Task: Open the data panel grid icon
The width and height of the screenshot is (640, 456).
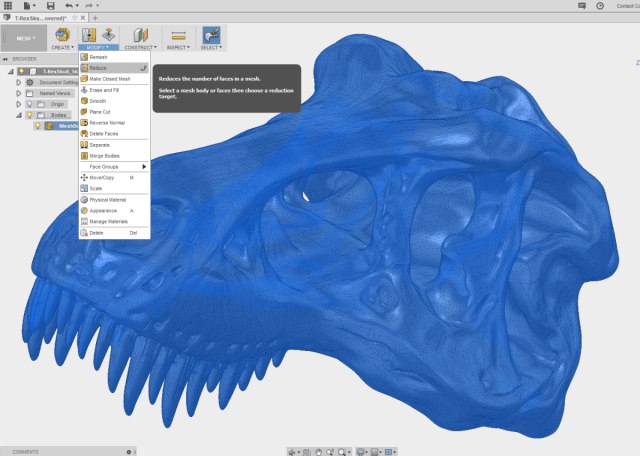Action: tap(8, 5)
